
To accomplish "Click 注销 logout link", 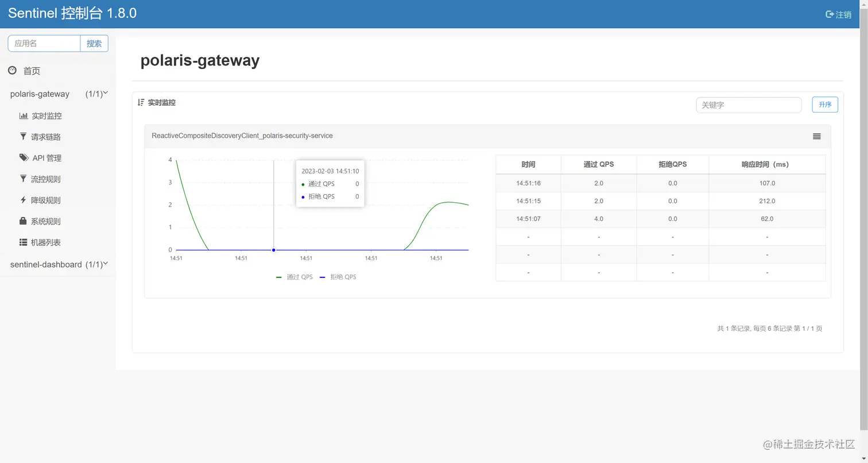I will point(843,14).
